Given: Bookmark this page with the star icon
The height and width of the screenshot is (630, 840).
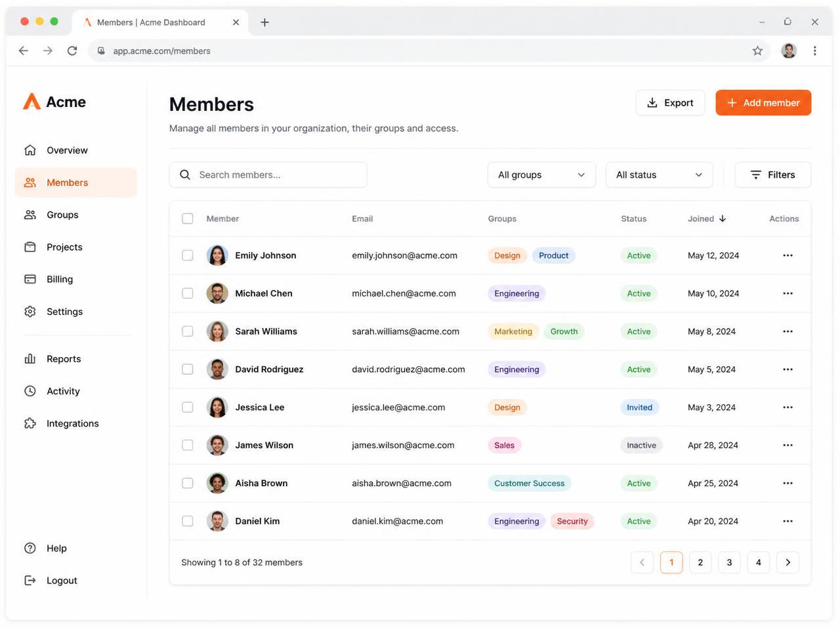Looking at the screenshot, I should click(757, 51).
